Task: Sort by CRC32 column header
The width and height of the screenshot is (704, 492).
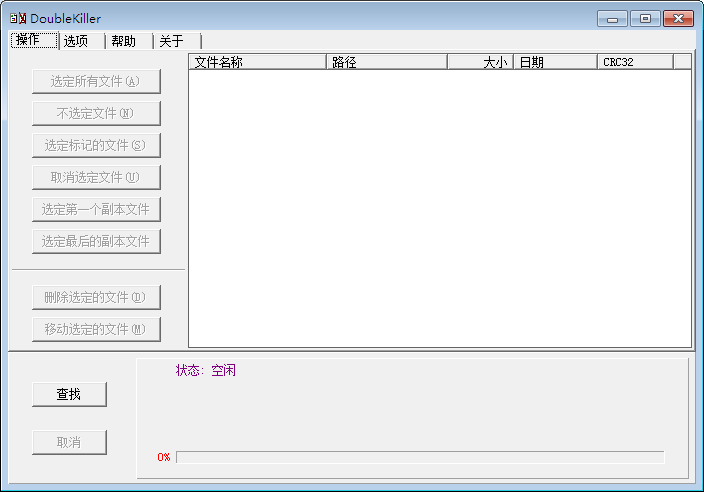Action: click(x=635, y=62)
